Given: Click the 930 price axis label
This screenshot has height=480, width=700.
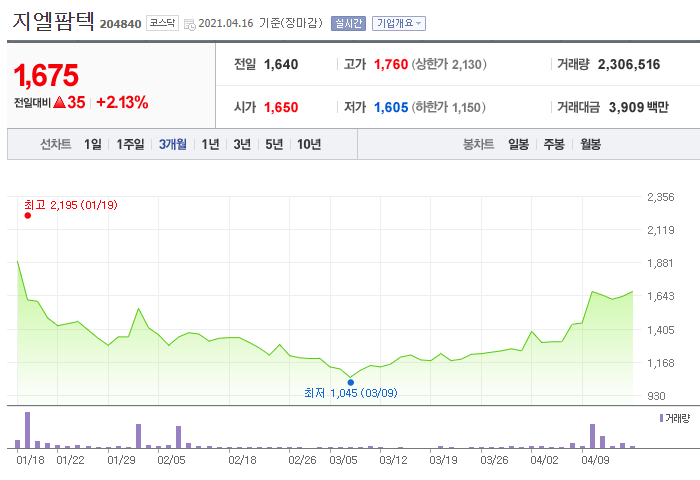Looking at the screenshot, I should 656,396.
